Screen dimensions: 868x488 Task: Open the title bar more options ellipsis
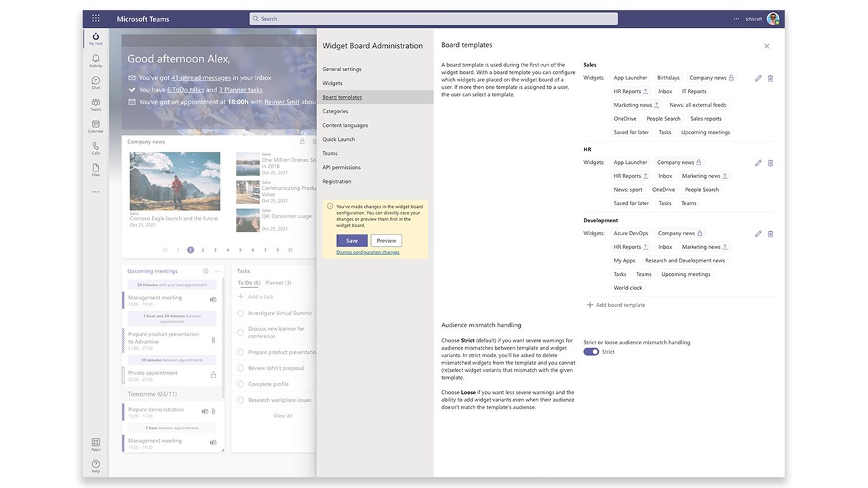coord(736,19)
